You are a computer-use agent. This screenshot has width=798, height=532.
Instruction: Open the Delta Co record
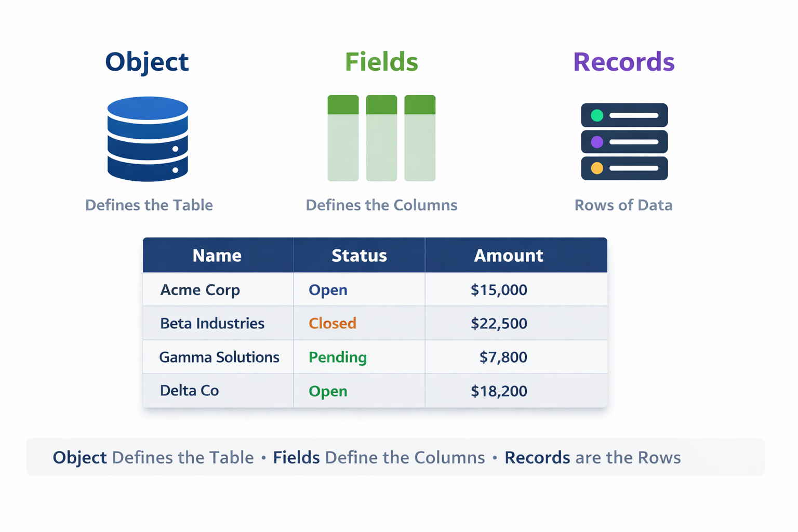(189, 391)
